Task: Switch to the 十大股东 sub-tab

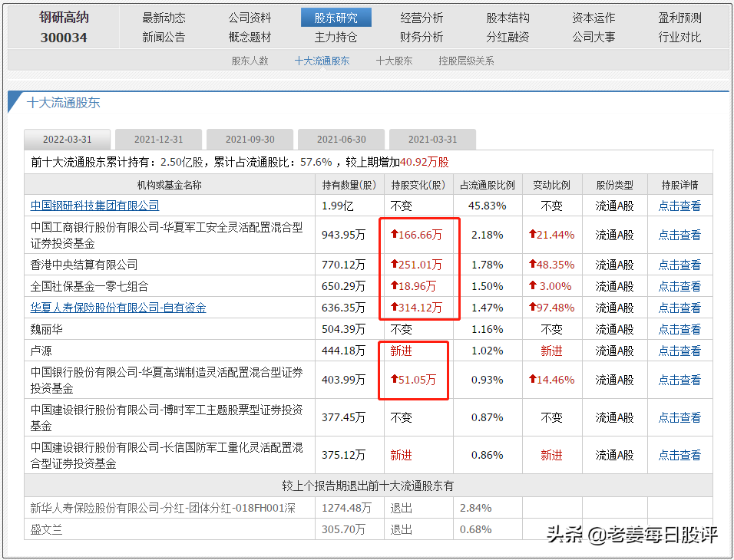Action: pos(394,61)
